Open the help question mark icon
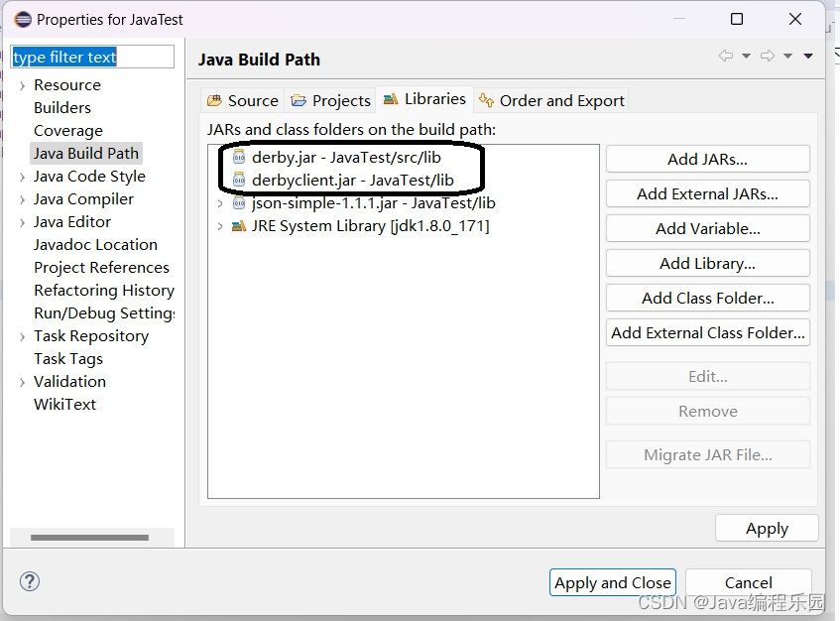This screenshot has height=621, width=840. [x=30, y=581]
